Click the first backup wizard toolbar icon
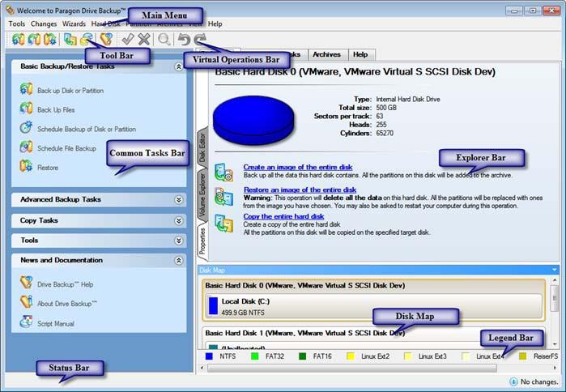 (18, 39)
